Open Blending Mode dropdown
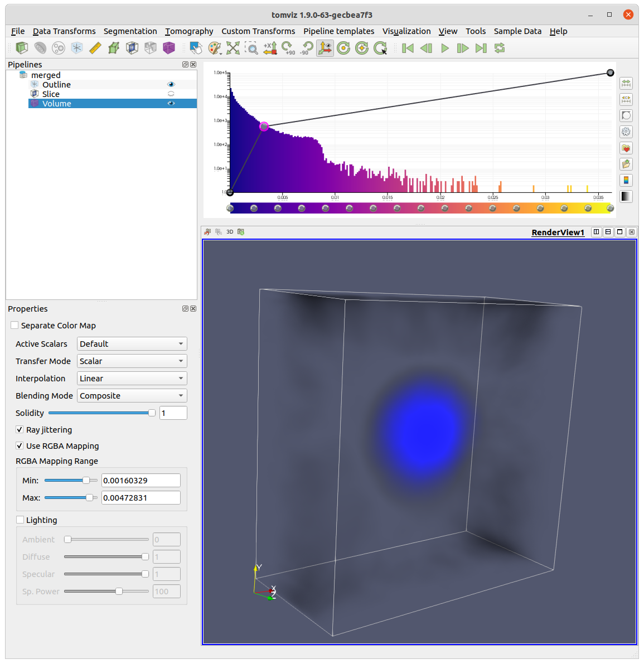Viewport: 644px width, 664px height. click(x=132, y=395)
